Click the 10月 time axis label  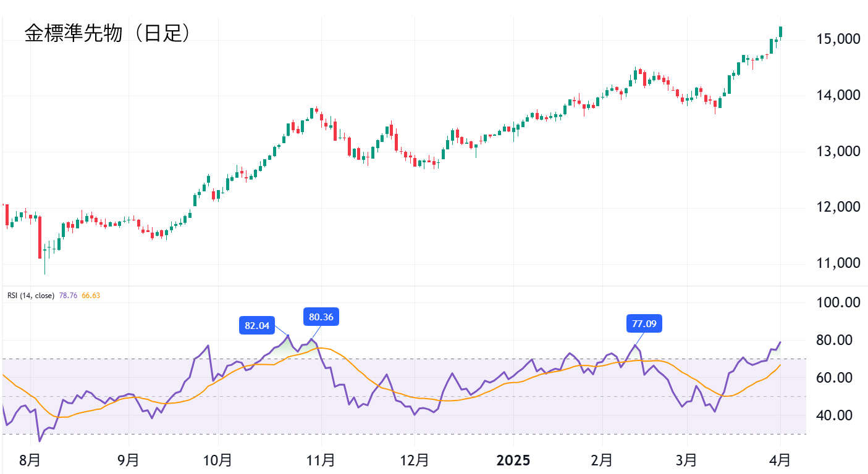pos(218,460)
